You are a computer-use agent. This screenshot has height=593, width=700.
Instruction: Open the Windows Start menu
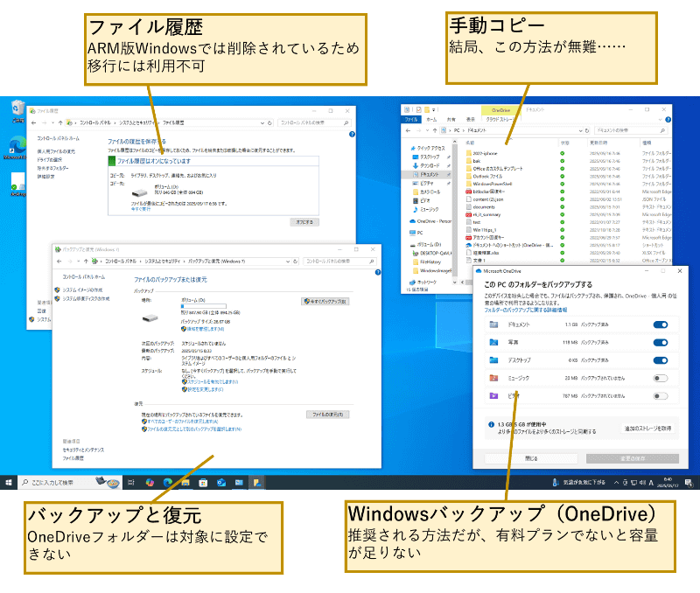(9, 482)
